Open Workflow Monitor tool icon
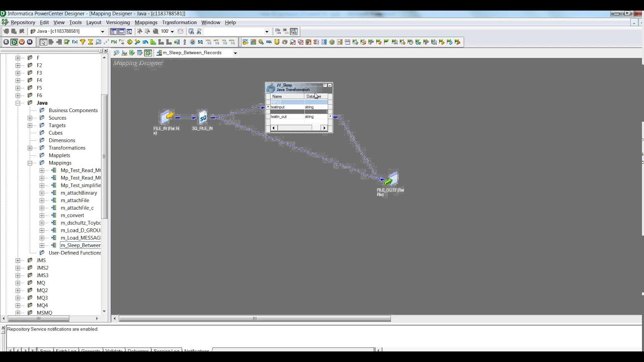The height and width of the screenshot is (362, 644). [x=30, y=42]
